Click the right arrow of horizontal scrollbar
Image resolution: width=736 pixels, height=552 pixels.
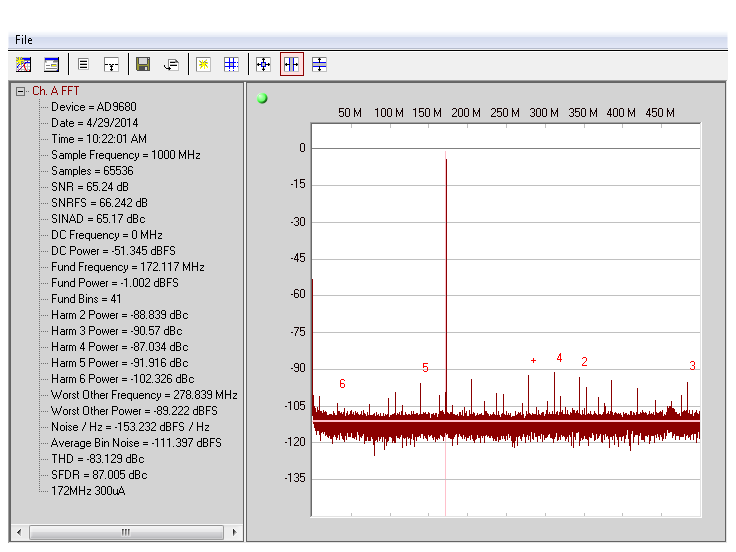pyautogui.click(x=235, y=532)
